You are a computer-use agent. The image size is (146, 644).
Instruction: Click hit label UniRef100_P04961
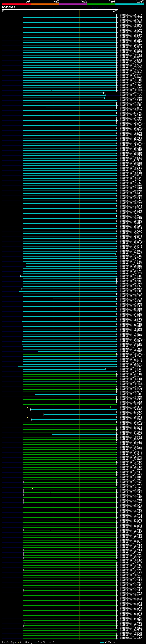coord(131,158)
